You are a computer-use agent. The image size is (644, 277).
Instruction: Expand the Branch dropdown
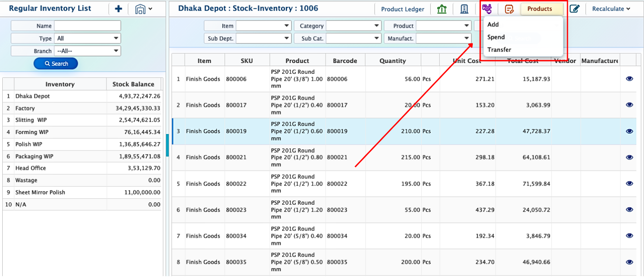(87, 51)
